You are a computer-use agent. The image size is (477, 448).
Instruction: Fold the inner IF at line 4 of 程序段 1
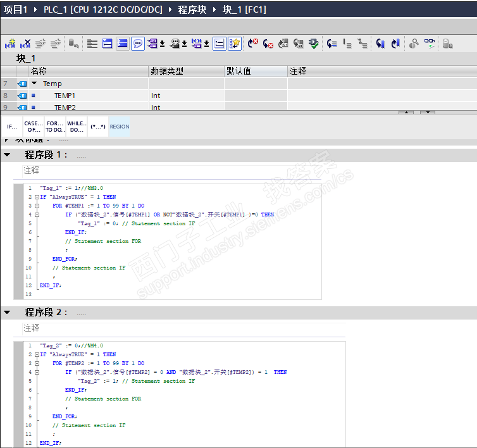pyautogui.click(x=37, y=215)
